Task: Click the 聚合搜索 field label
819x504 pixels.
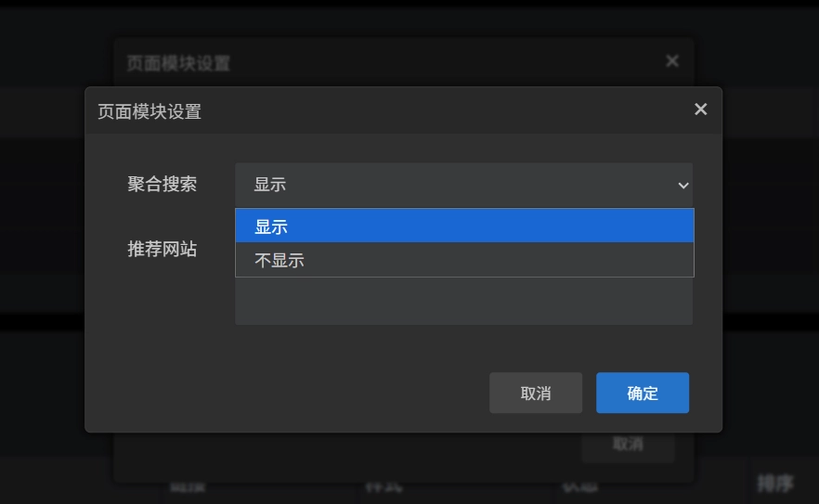Action: pos(162,184)
